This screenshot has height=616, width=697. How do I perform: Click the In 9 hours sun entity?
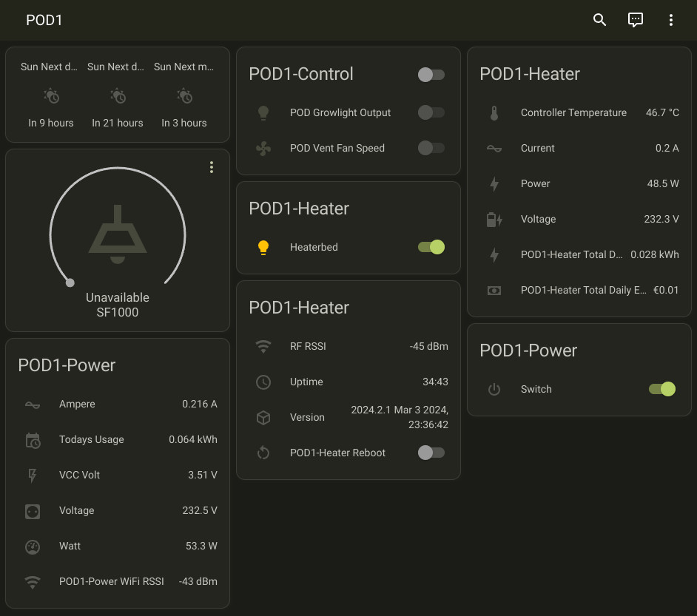[x=51, y=95]
